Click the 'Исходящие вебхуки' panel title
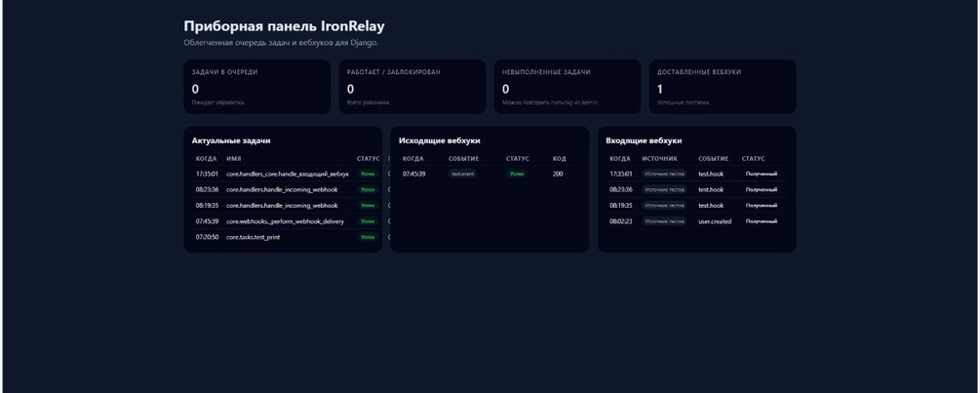The height and width of the screenshot is (393, 980). [x=440, y=140]
